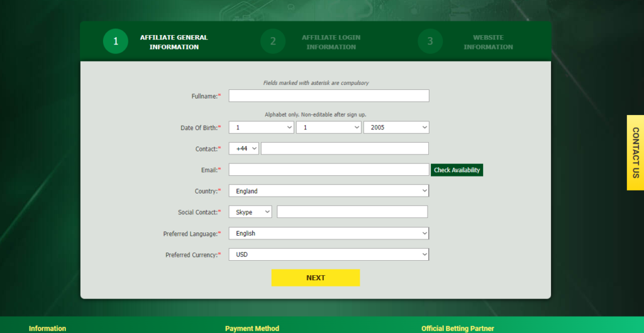This screenshot has height=333, width=644.
Task: Click the yellow NEXT button
Action: coord(315,278)
